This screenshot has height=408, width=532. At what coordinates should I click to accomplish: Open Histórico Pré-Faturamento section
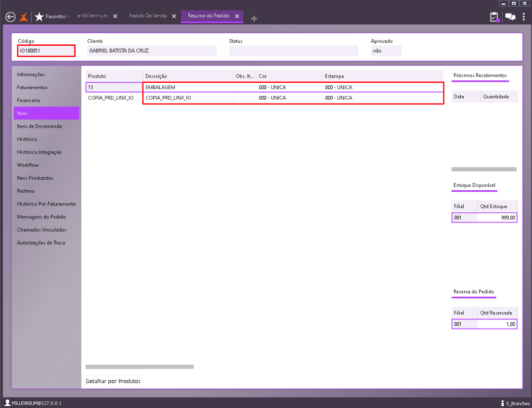coord(47,204)
